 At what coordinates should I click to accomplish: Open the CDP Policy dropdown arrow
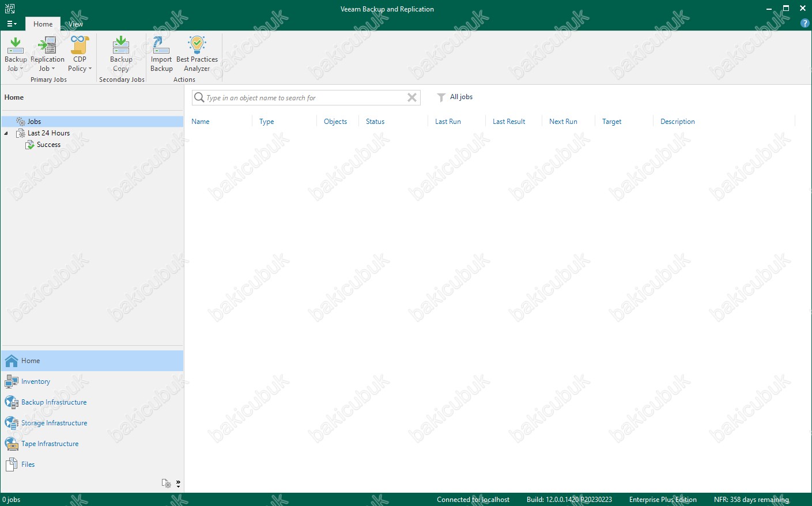tap(90, 69)
